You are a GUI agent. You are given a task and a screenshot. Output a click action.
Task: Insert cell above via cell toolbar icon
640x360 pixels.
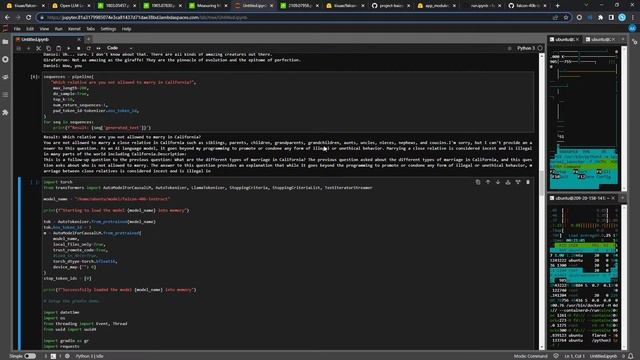(508, 182)
